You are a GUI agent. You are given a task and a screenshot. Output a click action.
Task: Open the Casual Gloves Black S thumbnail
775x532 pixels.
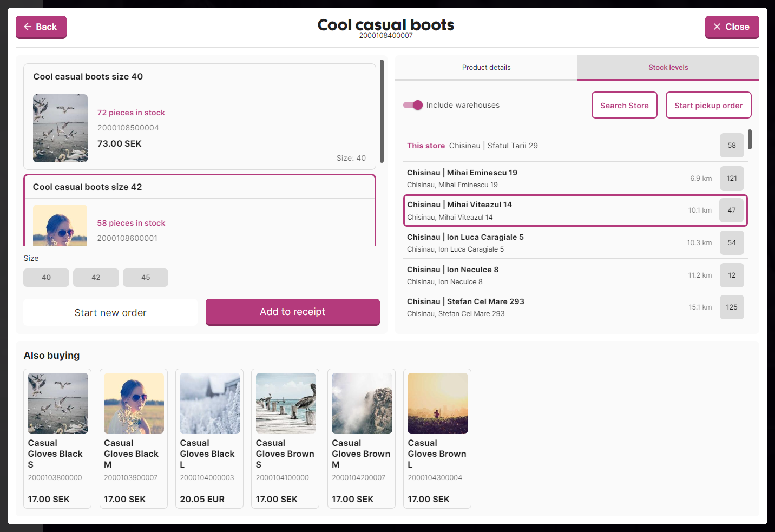click(x=58, y=403)
